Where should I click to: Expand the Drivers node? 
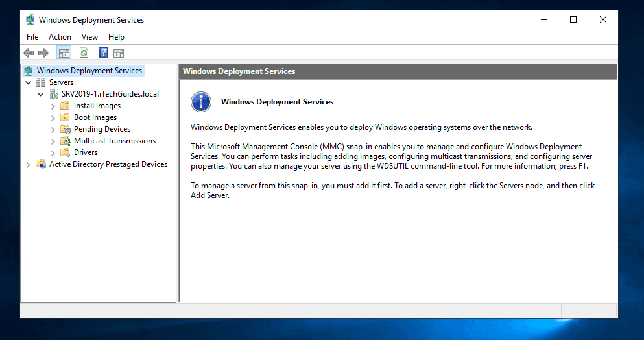point(53,153)
